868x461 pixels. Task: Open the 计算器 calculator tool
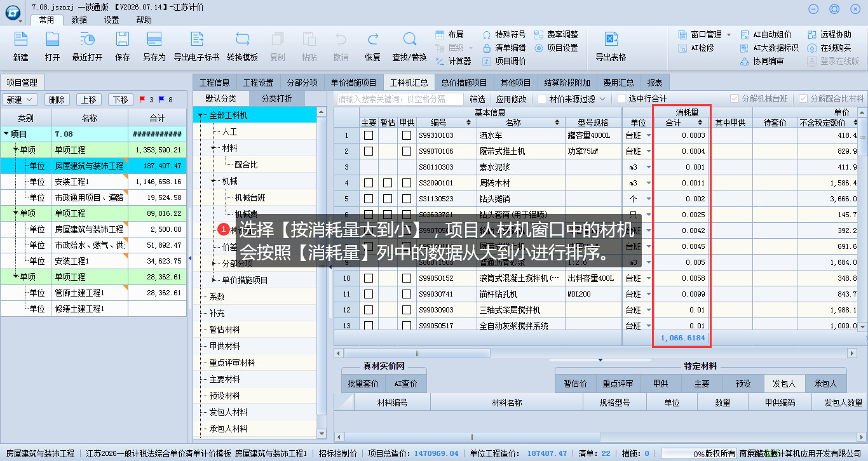point(454,62)
